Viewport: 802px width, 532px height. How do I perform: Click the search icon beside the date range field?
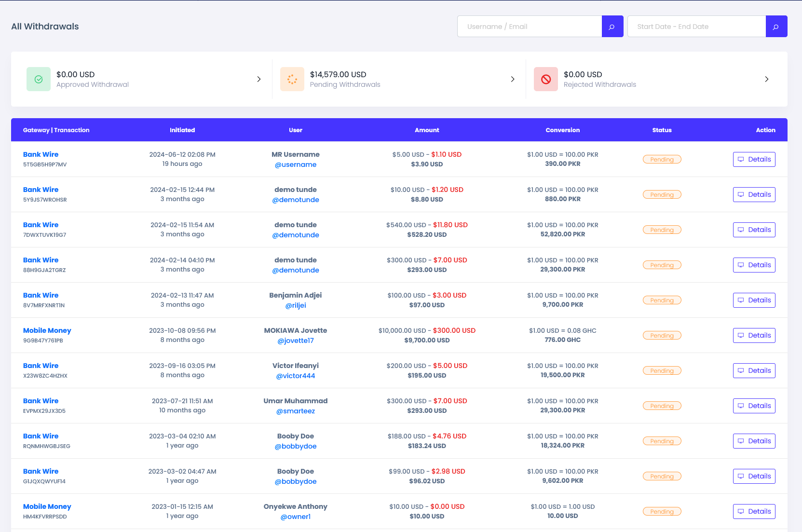[776, 27]
